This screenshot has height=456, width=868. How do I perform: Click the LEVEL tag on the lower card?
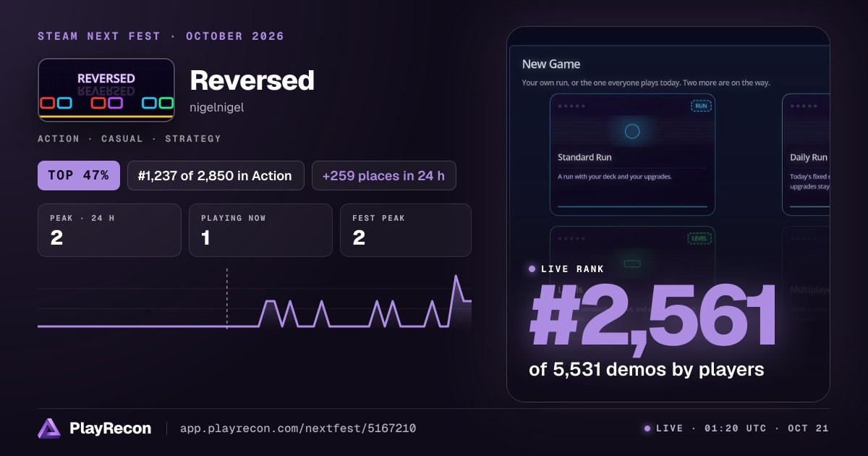[699, 238]
